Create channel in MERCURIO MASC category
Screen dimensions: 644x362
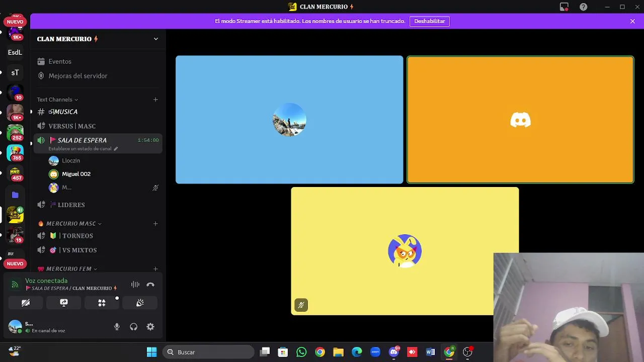click(155, 224)
